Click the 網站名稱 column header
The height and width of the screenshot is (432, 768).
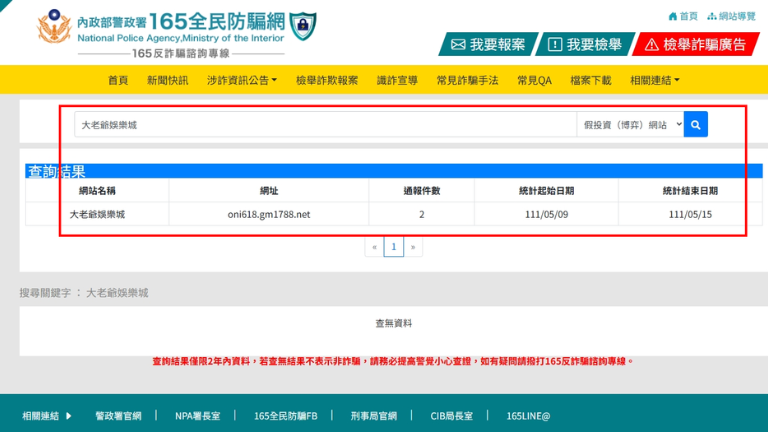pos(97,191)
